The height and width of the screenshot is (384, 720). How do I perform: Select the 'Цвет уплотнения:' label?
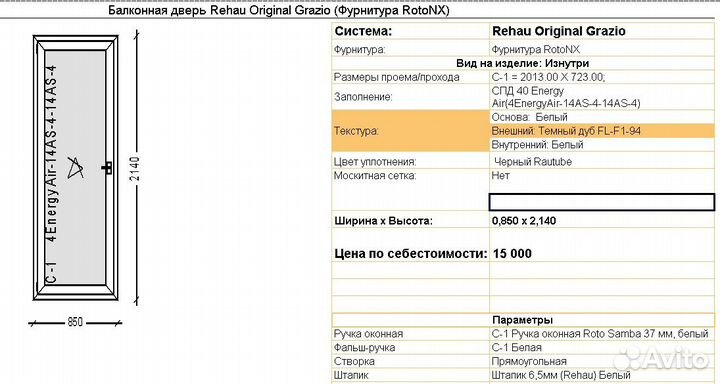coord(375,162)
